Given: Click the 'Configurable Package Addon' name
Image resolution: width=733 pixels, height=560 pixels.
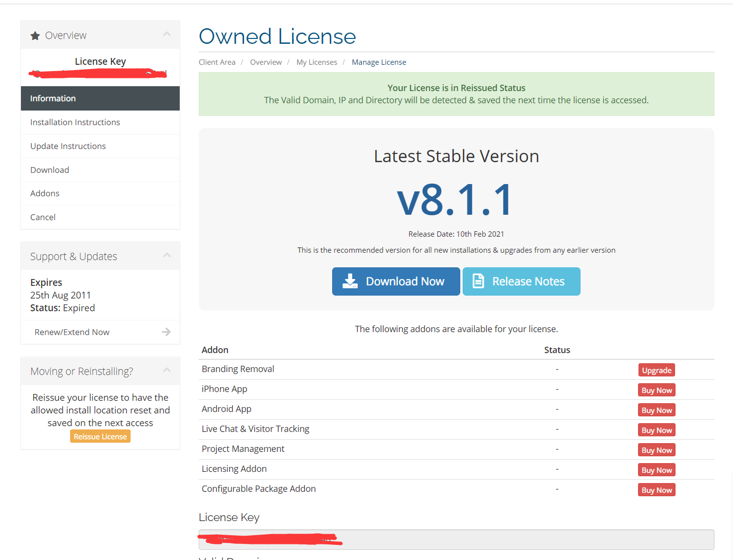Looking at the screenshot, I should pyautogui.click(x=259, y=489).
